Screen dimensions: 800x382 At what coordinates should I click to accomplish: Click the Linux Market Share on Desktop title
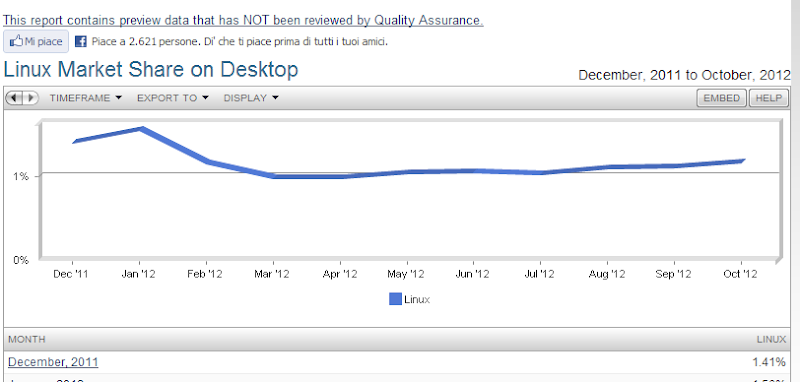coord(151,69)
